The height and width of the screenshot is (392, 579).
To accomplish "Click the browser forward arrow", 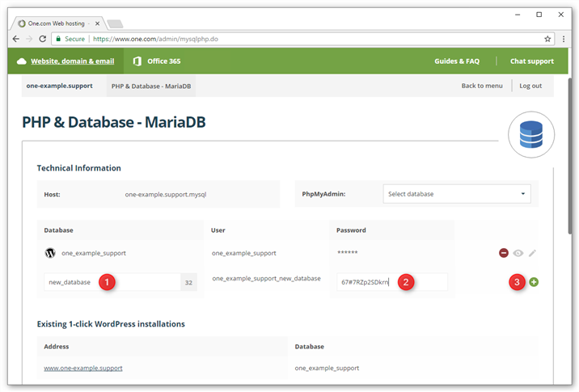I will click(29, 39).
